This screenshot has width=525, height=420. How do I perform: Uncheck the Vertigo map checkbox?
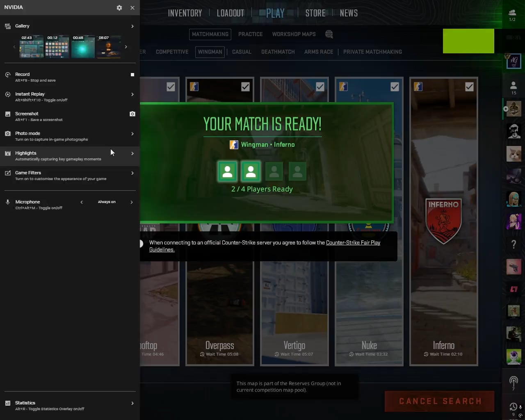point(320,87)
